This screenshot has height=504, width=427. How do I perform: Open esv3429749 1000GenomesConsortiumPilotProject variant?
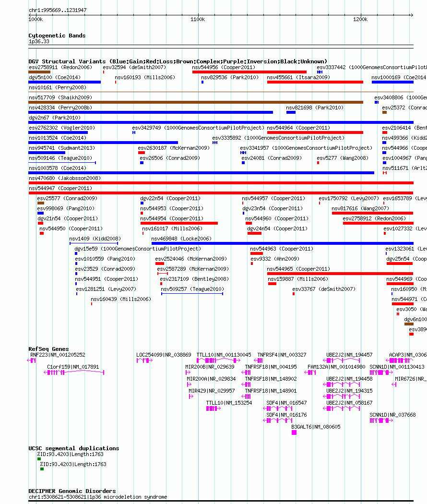[198, 128]
